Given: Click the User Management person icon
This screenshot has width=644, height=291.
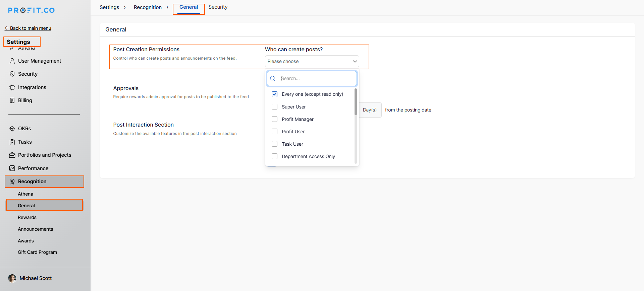Looking at the screenshot, I should [12, 61].
